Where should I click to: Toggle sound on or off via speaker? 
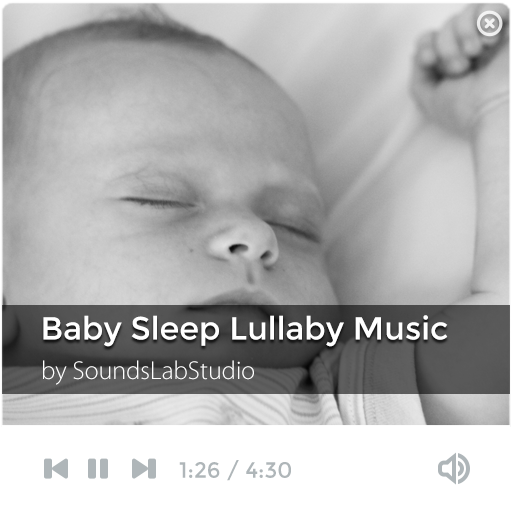[454, 468]
